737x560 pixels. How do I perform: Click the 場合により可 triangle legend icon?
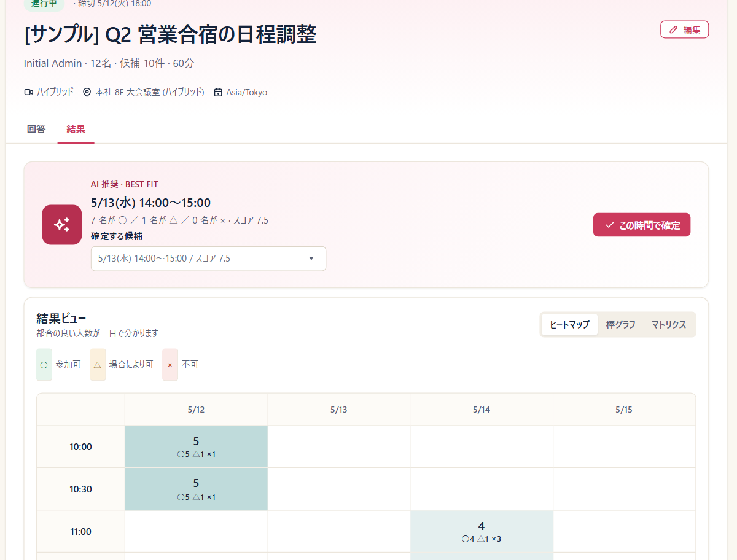[x=98, y=365]
